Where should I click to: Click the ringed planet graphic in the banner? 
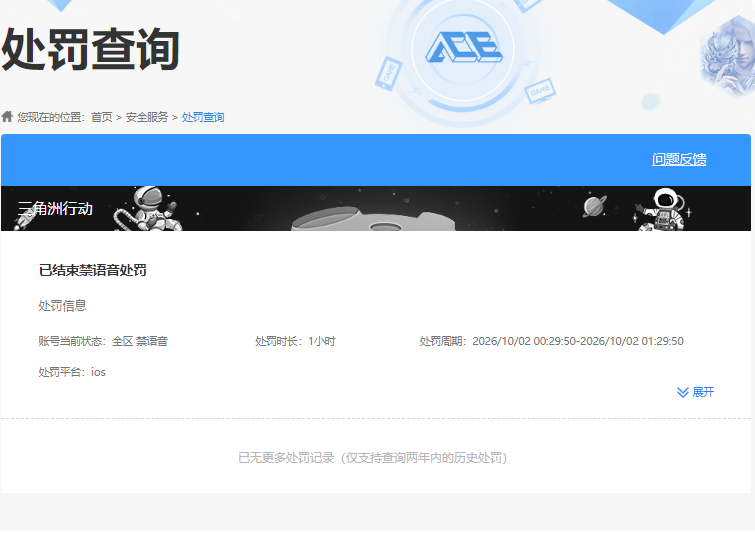[x=595, y=206]
